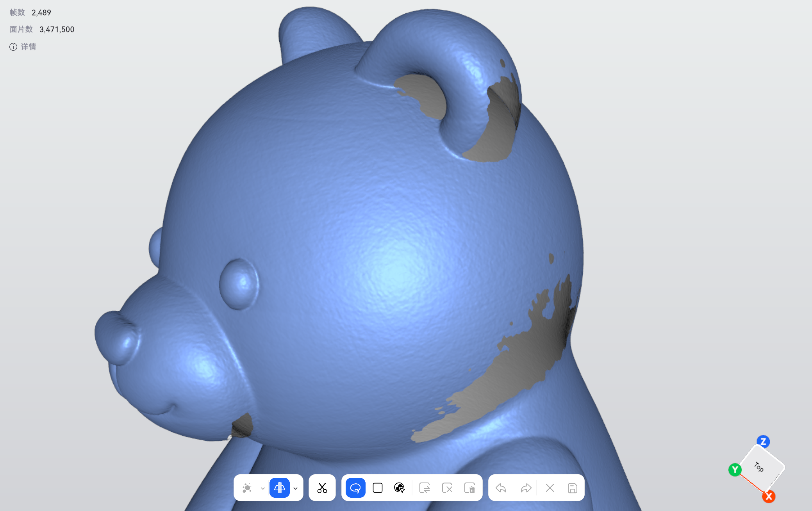Select the point cloud display mode icon
The width and height of the screenshot is (812, 511).
click(247, 488)
